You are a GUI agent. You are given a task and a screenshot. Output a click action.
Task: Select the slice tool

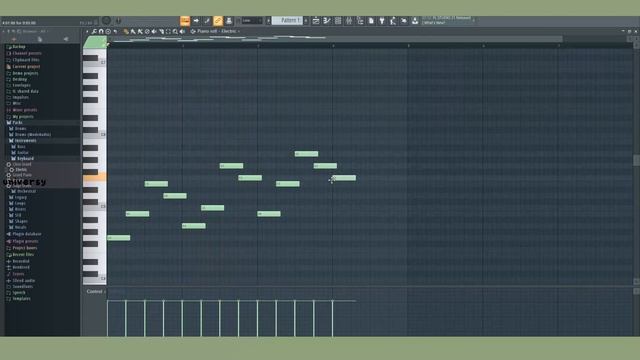pos(161,31)
